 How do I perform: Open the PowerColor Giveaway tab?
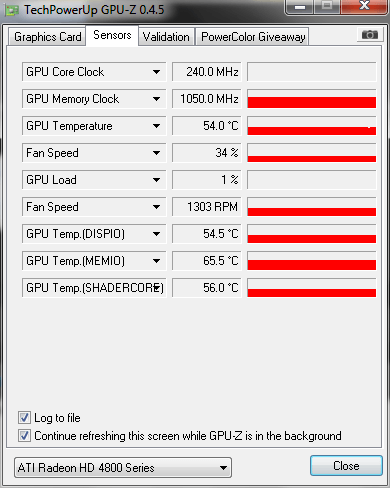[253, 37]
